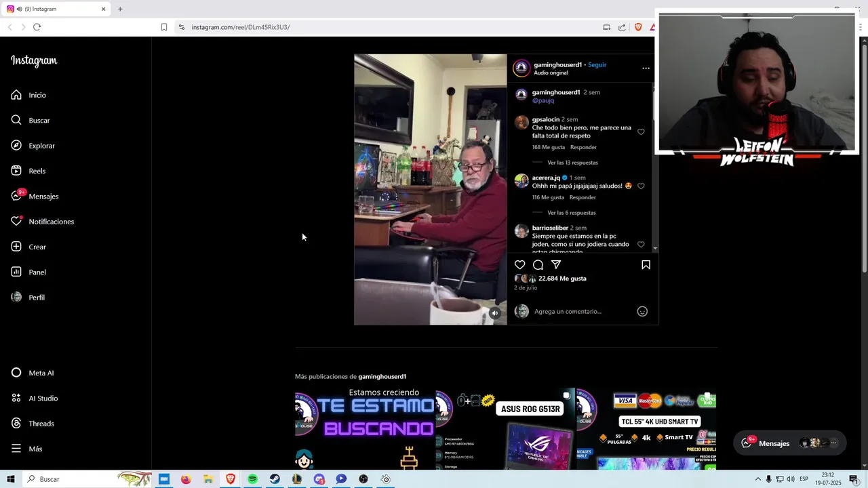
Task: Open a new browser tab
Action: pyautogui.click(x=120, y=9)
